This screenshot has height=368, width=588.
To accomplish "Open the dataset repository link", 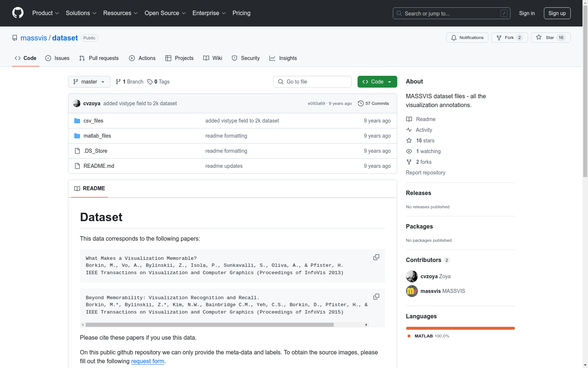I will click(65, 38).
